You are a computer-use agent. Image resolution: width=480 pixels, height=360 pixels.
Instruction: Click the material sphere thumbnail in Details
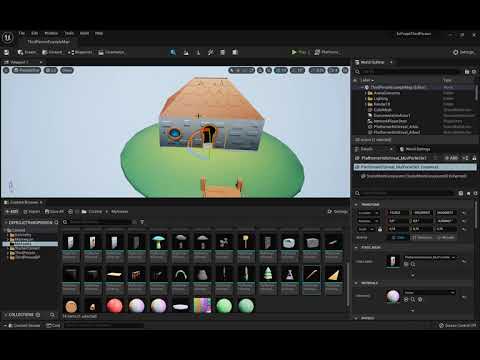tap(393, 296)
